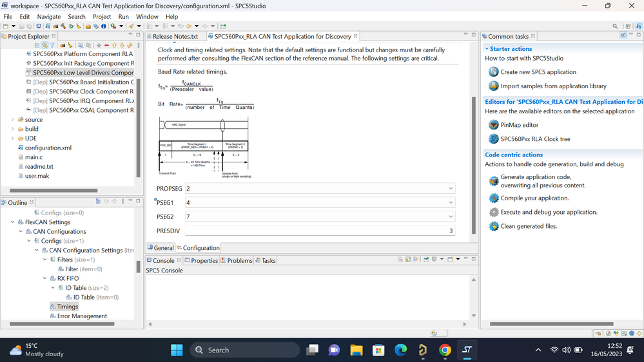Collapse FlexCAN Settings node in Outline

tap(13, 222)
